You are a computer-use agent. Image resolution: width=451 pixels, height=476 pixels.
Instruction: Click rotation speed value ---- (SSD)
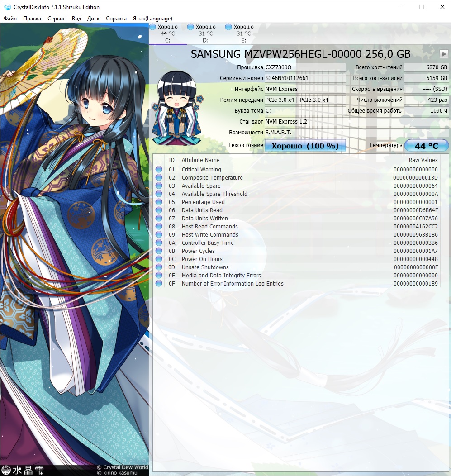[x=427, y=89]
